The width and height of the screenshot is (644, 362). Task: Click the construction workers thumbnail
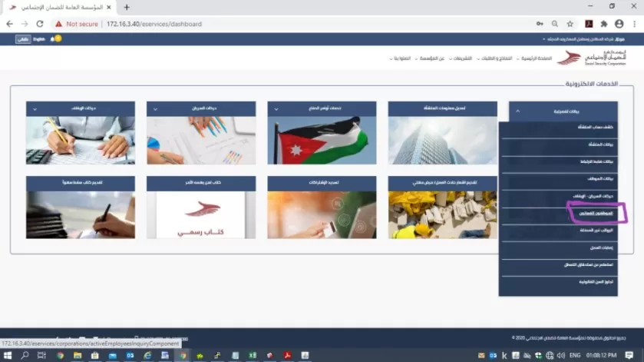click(x=442, y=214)
